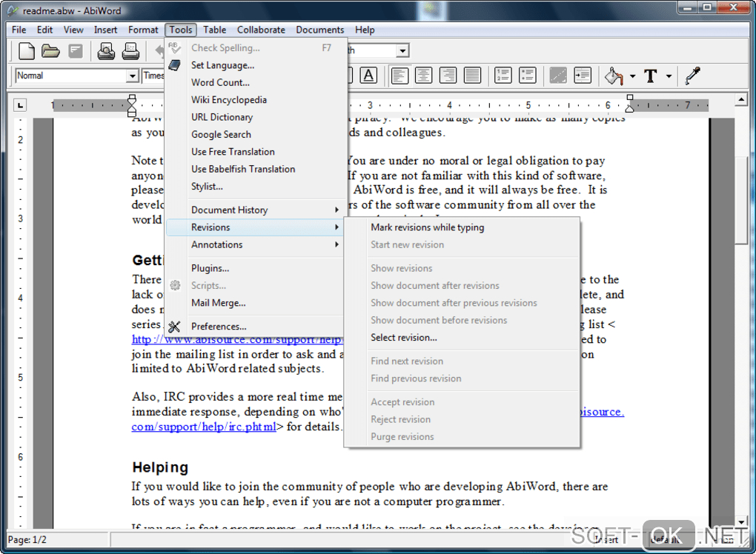Click the Set Language book icon

pos(174,65)
